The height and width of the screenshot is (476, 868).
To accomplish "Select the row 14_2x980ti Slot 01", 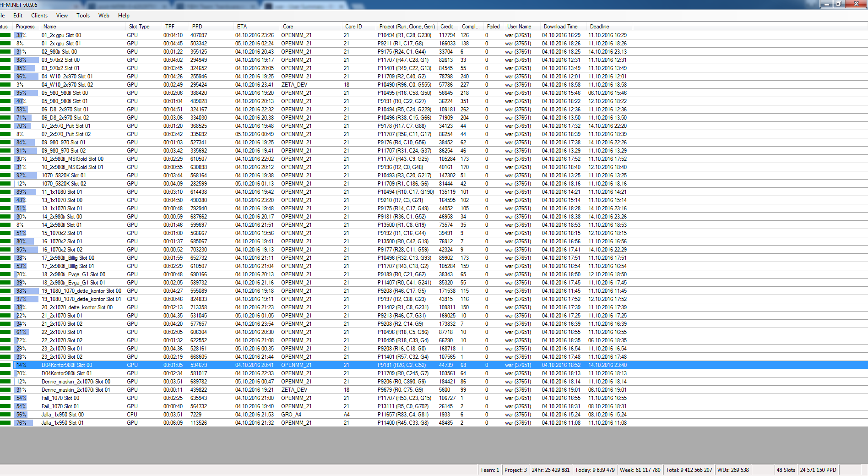I will [x=434, y=225].
